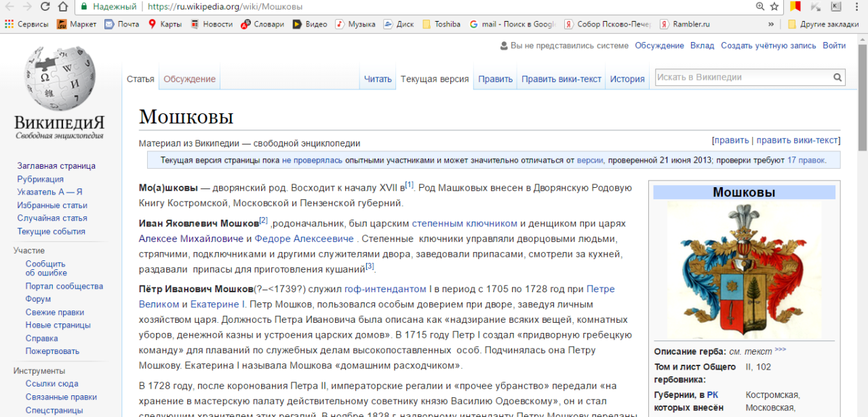This screenshot has width=868, height=417.
Task: Open the Маркет bookmark
Action: click(x=77, y=24)
